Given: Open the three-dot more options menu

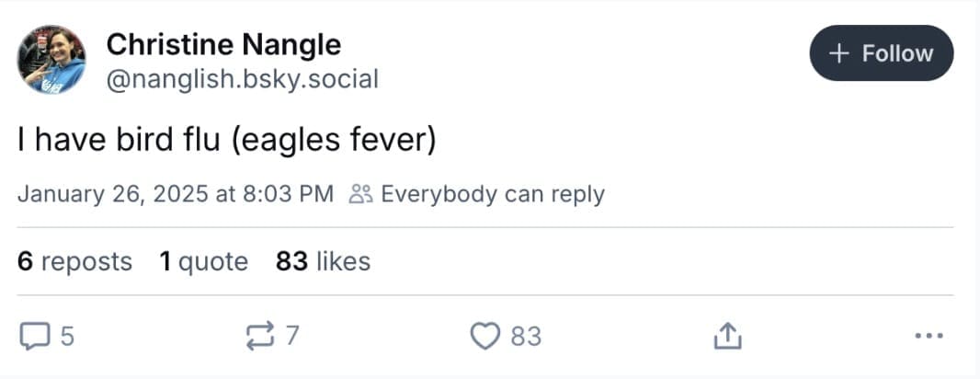Looking at the screenshot, I should coord(929,337).
